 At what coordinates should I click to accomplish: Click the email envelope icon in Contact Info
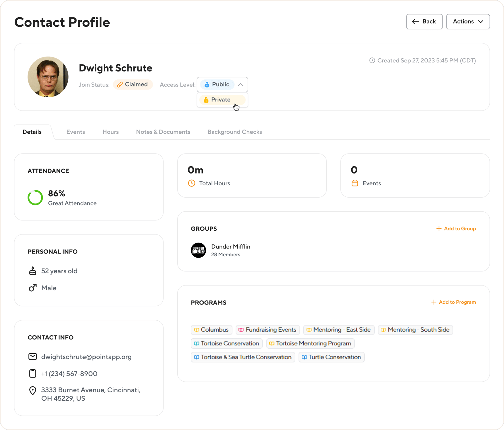point(33,357)
